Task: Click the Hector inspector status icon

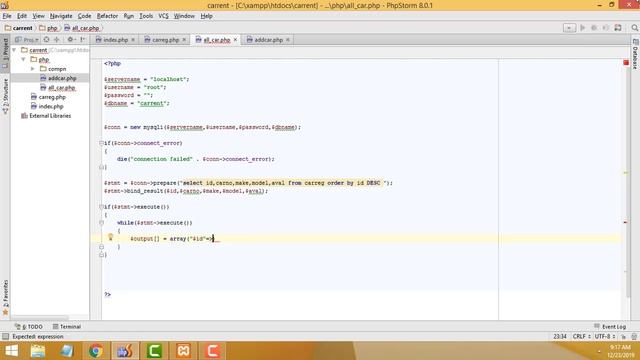Action: (634, 337)
